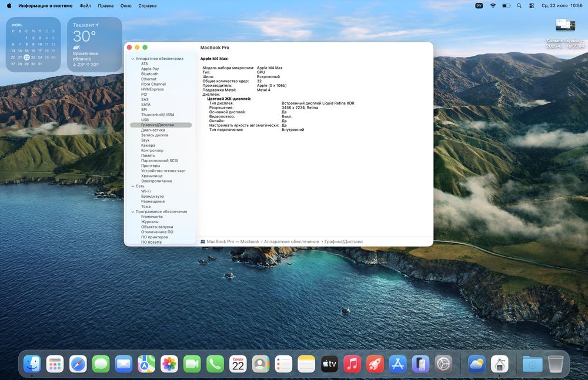Click the battery status icon

coord(507,6)
